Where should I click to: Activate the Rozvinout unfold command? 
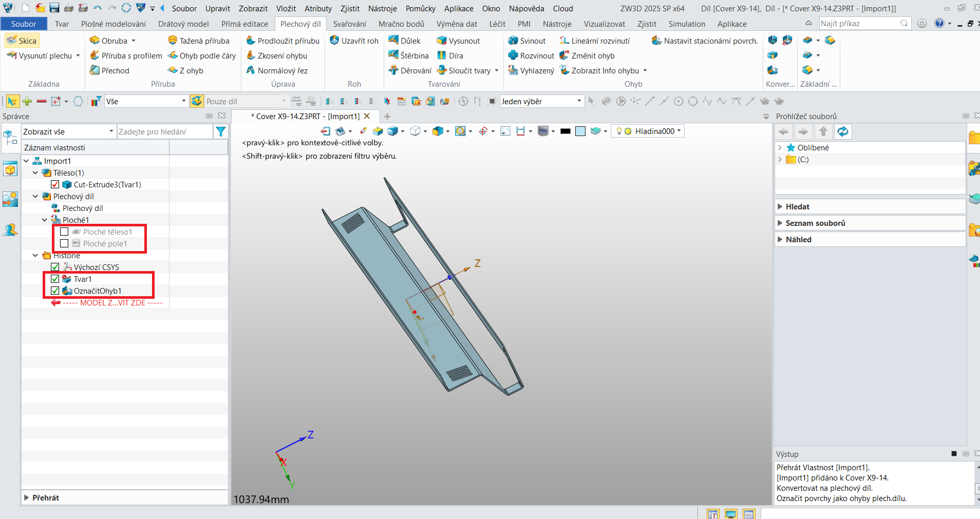coord(531,55)
